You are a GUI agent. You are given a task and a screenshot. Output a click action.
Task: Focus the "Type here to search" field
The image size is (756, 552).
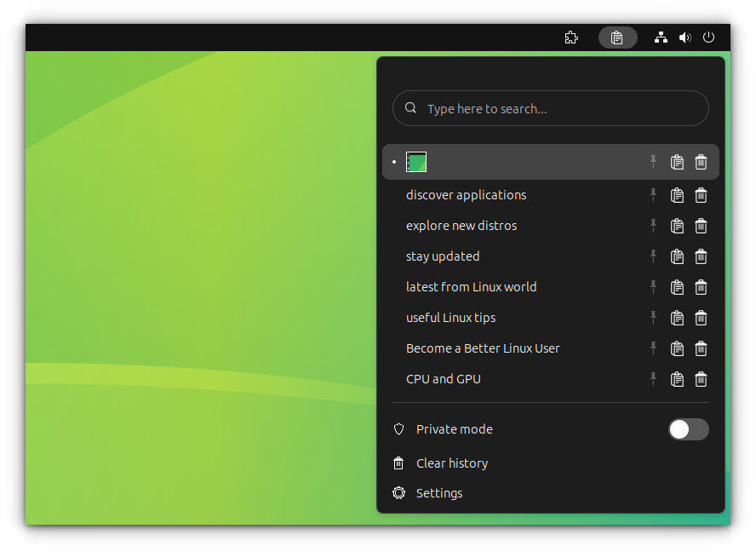coord(551,108)
